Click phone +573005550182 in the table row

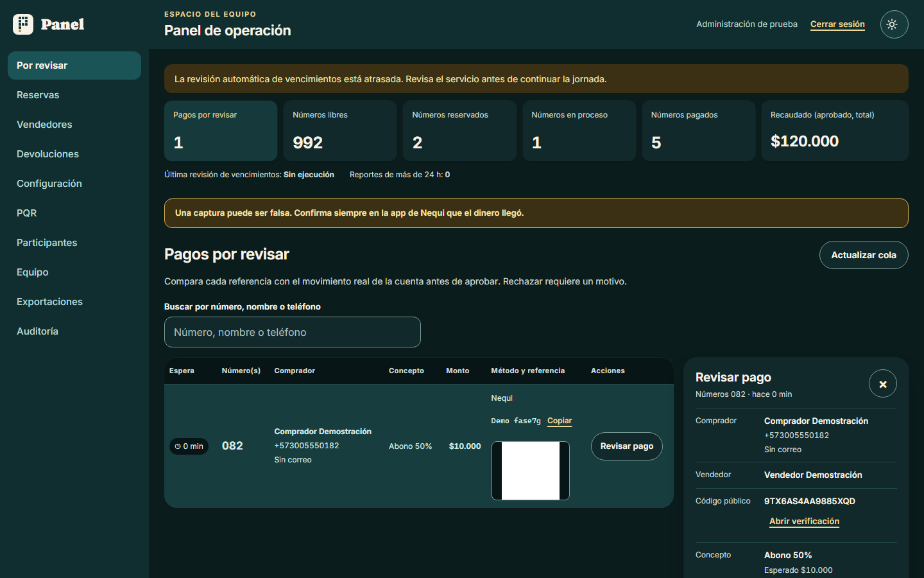[x=307, y=446]
